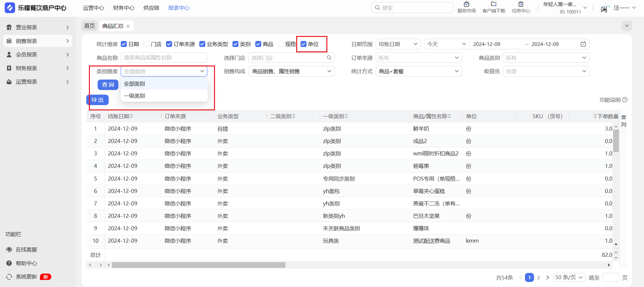The image size is (644, 287).
Task: Click the 跳至 page number input
Action: tap(610, 278)
